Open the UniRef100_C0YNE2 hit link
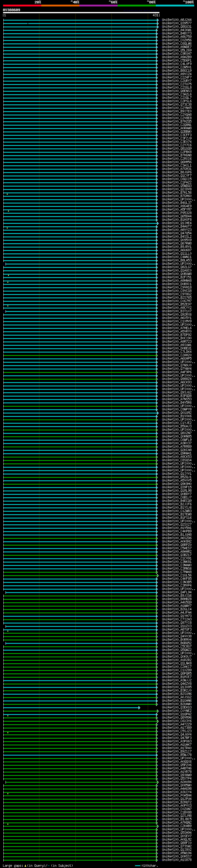Image resolution: width=197 pixels, height=868 pixels. coord(176,711)
